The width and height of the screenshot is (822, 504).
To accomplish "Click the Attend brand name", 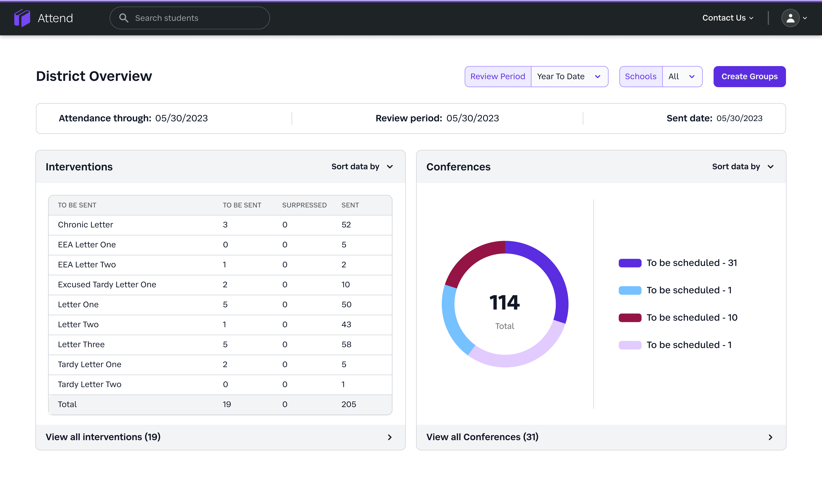I will pyautogui.click(x=55, y=18).
